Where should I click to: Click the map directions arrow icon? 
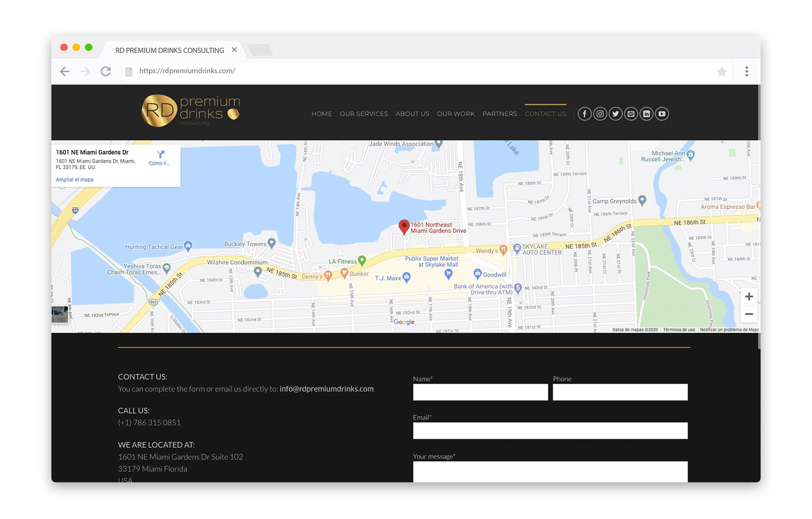click(160, 155)
